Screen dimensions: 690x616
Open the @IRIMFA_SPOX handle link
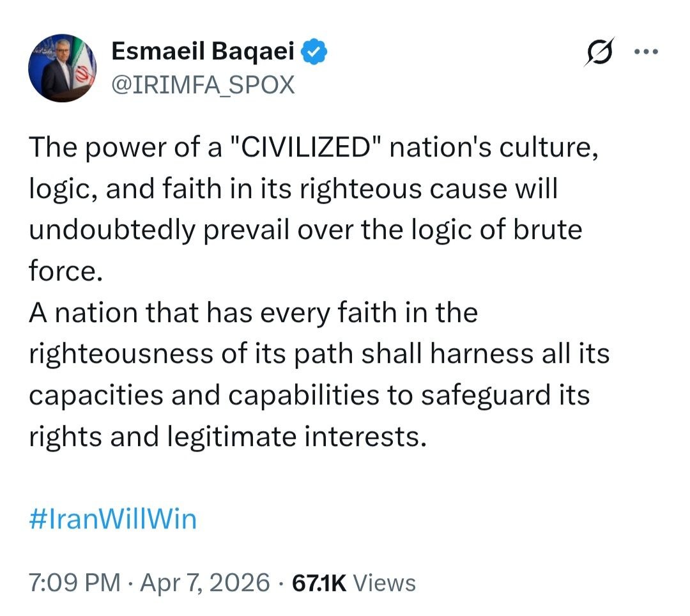point(203,84)
